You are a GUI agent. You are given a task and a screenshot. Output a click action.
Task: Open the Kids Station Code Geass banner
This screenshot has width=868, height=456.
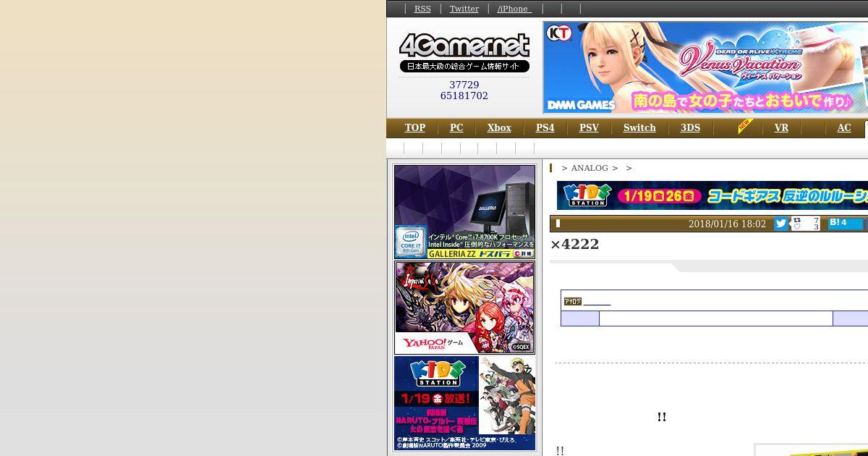point(712,195)
